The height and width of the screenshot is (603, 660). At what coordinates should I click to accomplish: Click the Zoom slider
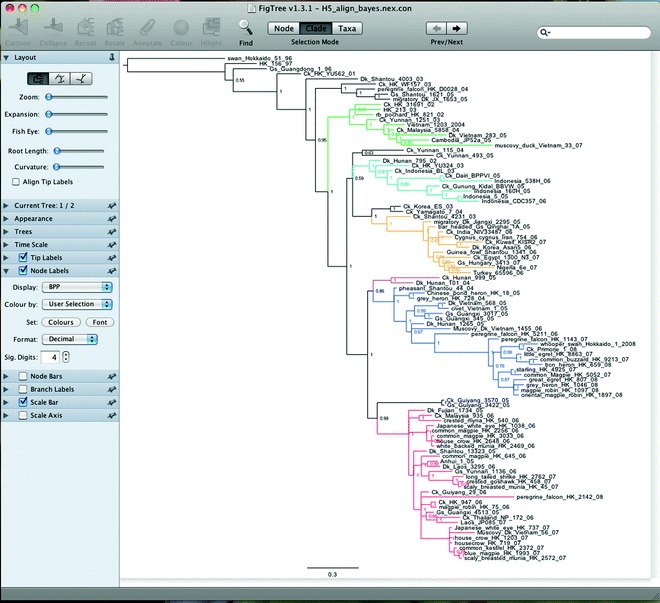(x=76, y=97)
